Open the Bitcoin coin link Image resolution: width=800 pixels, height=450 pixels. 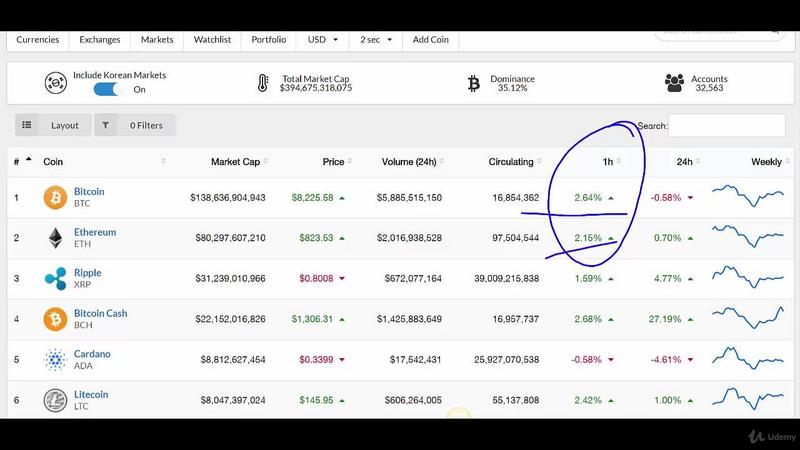click(89, 191)
